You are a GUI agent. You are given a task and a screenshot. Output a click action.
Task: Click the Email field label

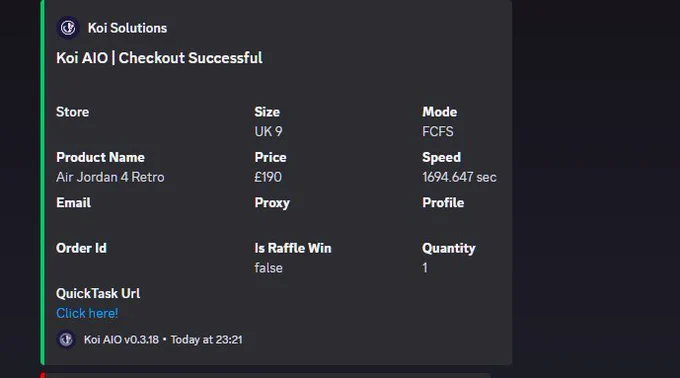[x=73, y=202]
